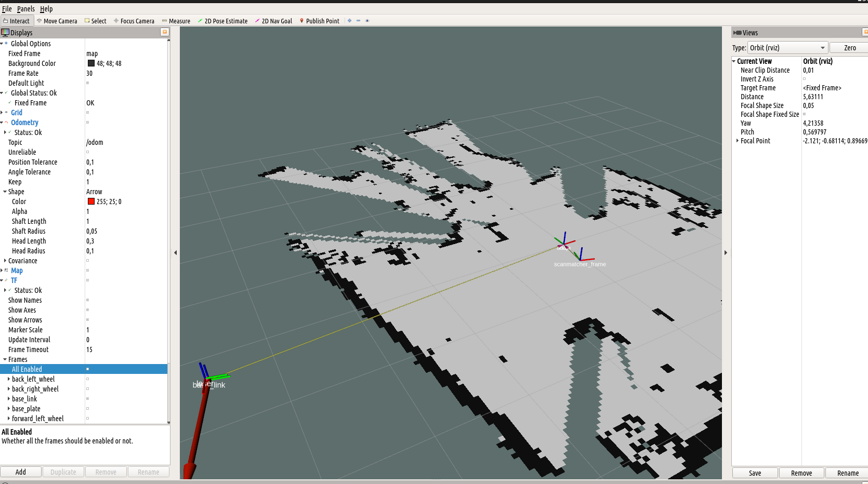Choose the Select tool
Image resolution: width=868 pixels, height=484 pixels.
(x=96, y=21)
